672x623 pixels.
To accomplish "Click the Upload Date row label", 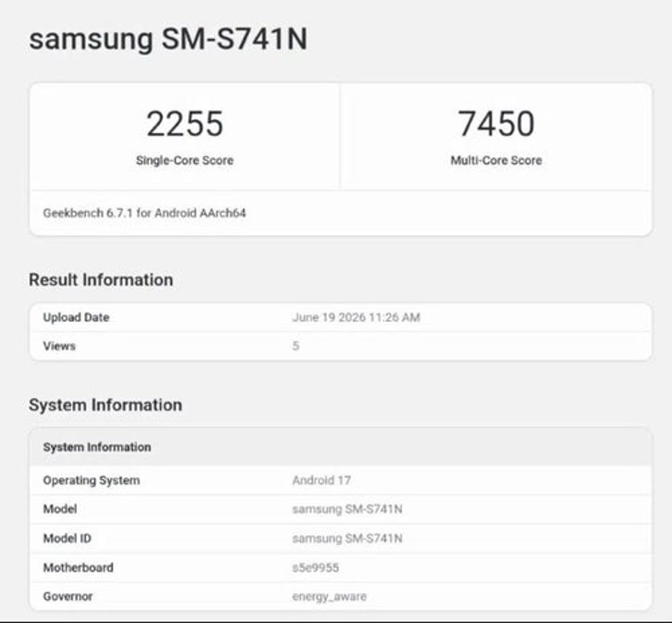I will (76, 318).
